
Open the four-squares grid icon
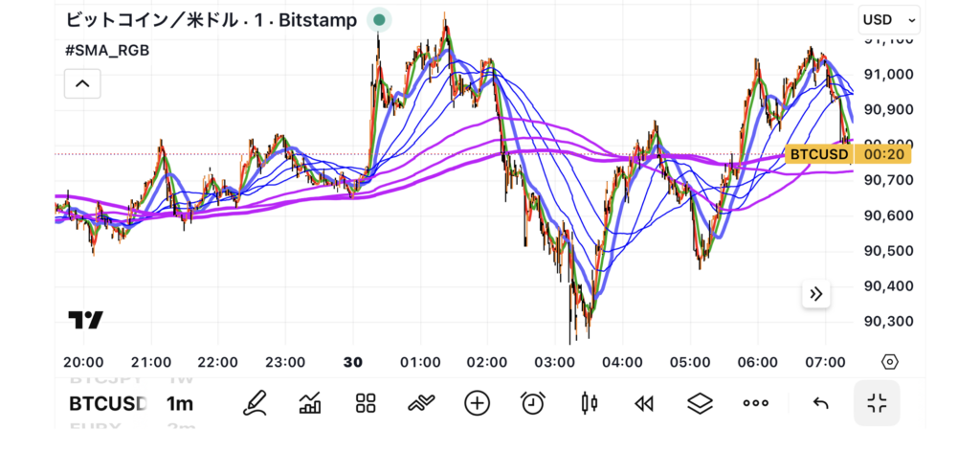365,403
